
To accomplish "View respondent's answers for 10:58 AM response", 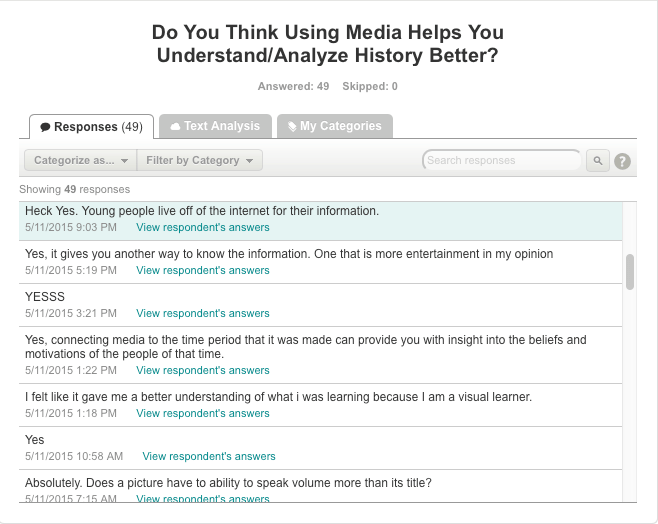I will (x=209, y=456).
